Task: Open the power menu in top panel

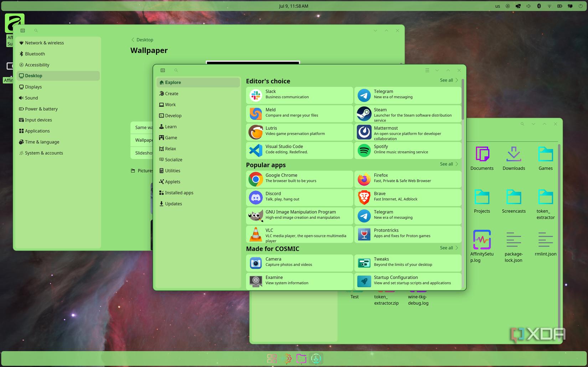Action: pyautogui.click(x=581, y=6)
